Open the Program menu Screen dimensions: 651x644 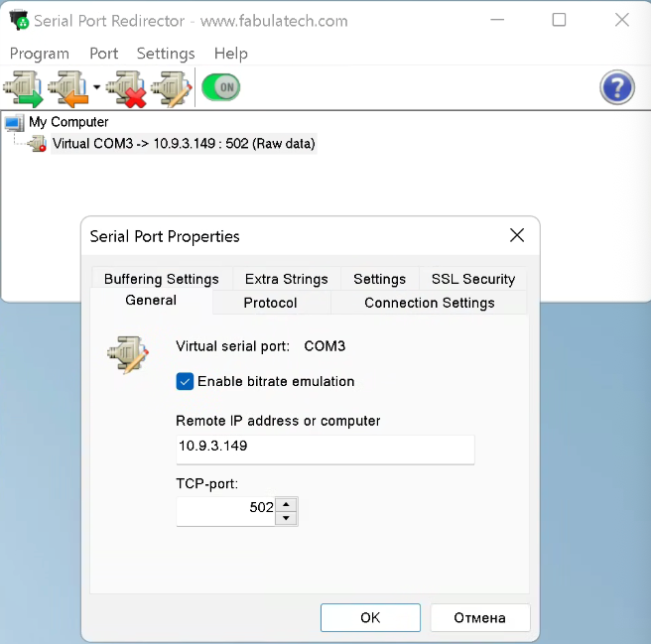point(40,54)
